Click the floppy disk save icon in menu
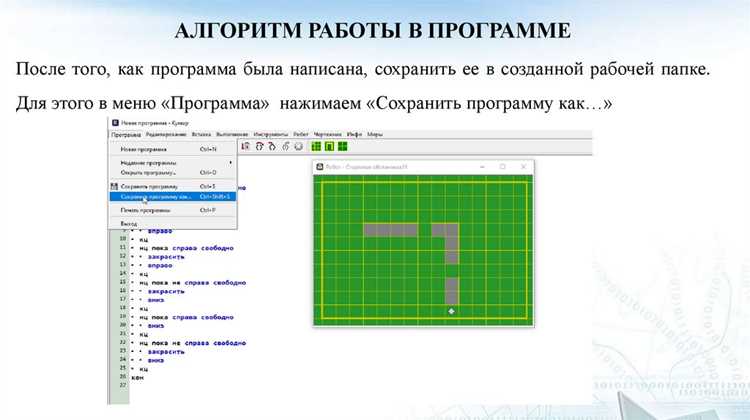 point(114,187)
